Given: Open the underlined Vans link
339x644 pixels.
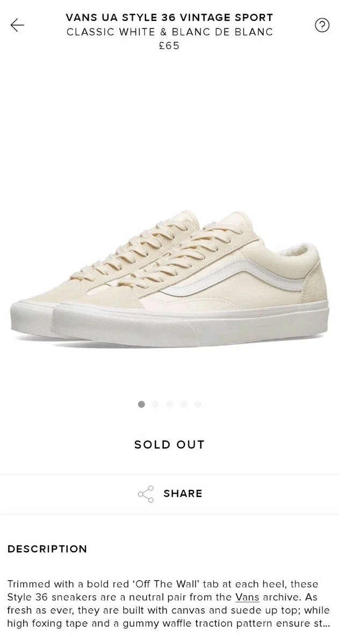Looking at the screenshot, I should click(x=247, y=597).
